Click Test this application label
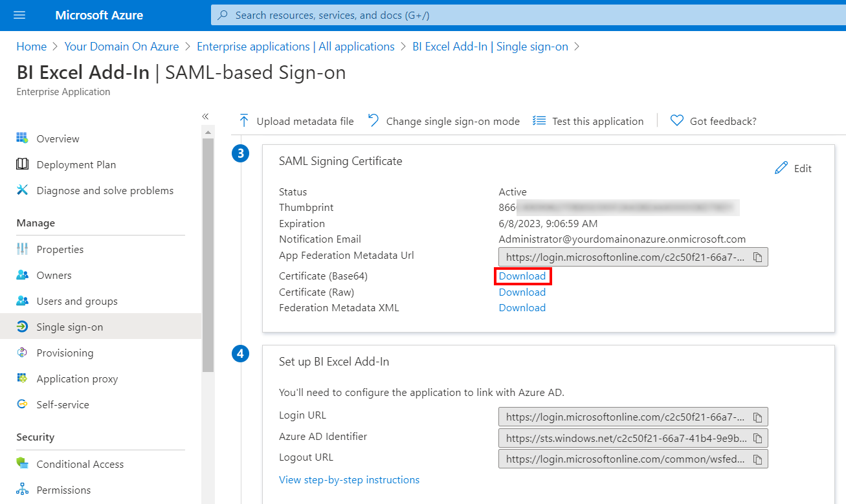 (598, 121)
